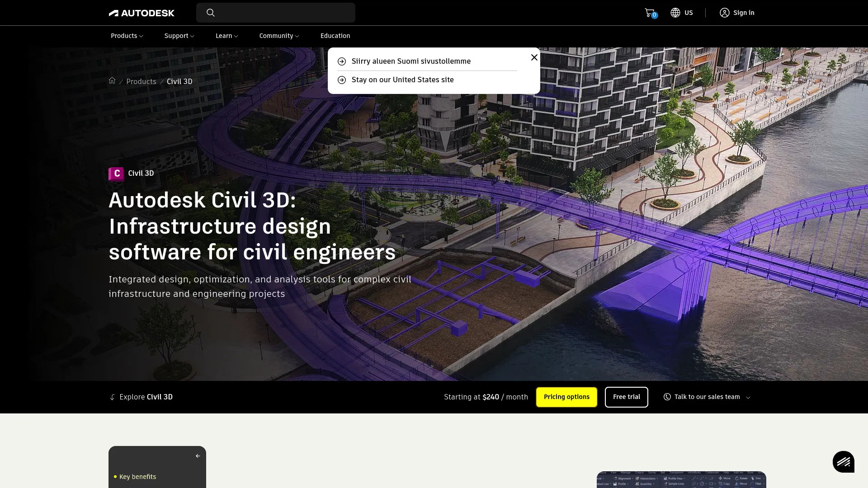Click the Explore Civil 3D down arrow icon
868x488 pixels.
[x=112, y=397]
